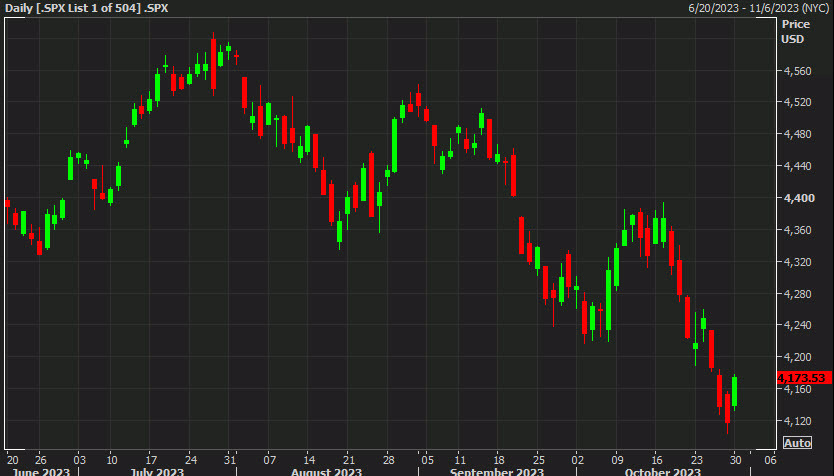Click the August 2023 month label
The width and height of the screenshot is (834, 476).
[326, 472]
